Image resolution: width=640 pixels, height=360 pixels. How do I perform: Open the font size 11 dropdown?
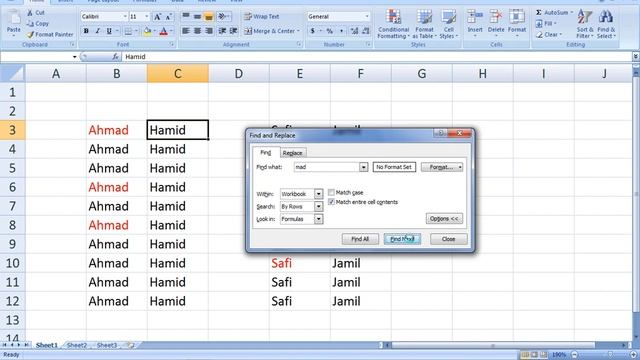pyautogui.click(x=147, y=17)
